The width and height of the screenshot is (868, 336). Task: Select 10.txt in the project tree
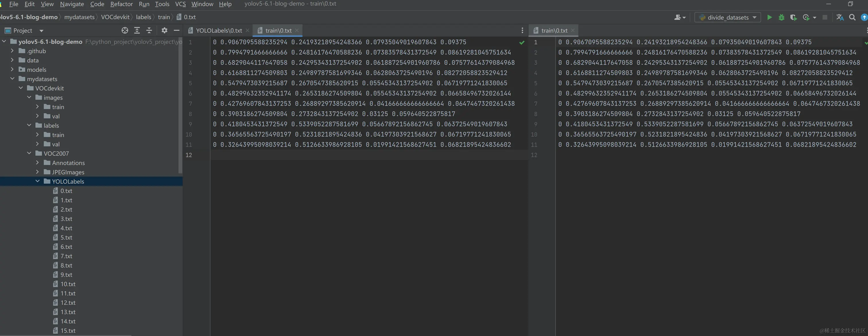pyautogui.click(x=68, y=284)
